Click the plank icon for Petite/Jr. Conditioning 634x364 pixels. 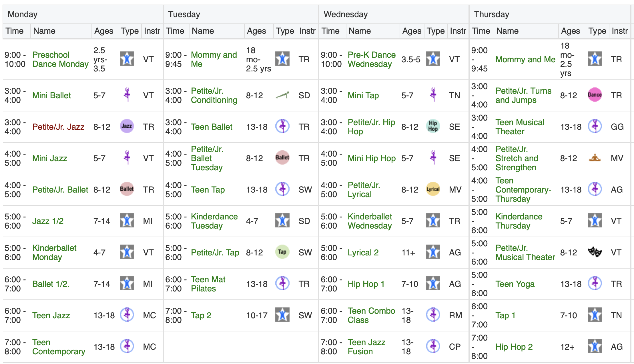click(x=282, y=95)
